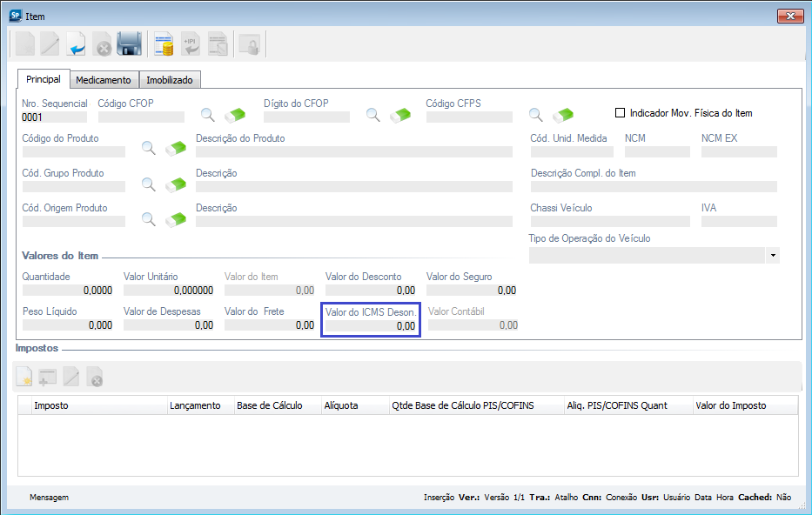Enable Indicador Mov. Física do Item checkbox
Screen dimensions: 812x515
621,113
